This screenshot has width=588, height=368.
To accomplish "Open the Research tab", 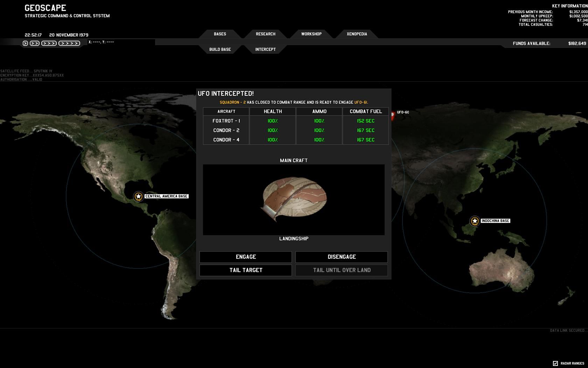I will pos(265,34).
